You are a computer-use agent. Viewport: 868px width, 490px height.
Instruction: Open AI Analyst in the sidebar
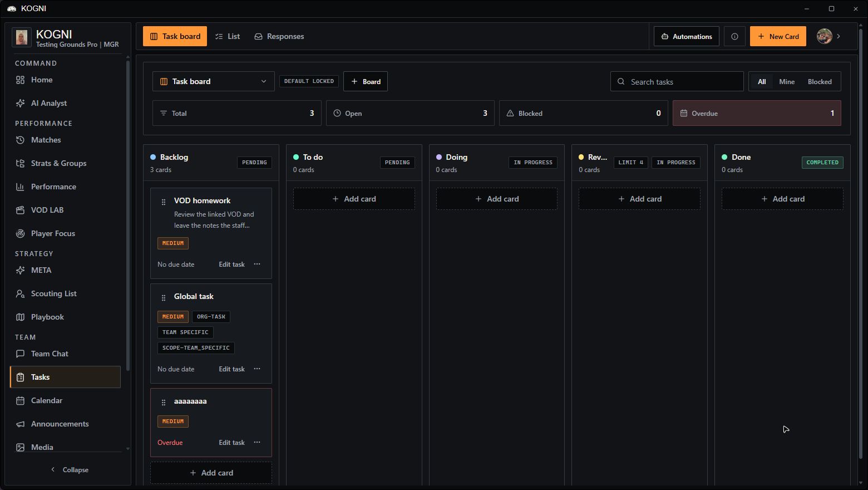65,103
